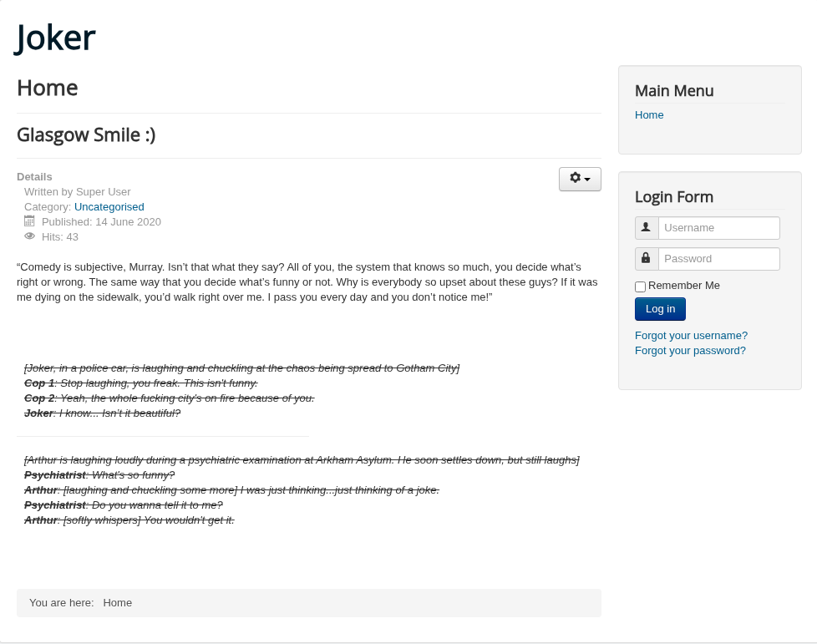Click the Joker site title
Screen dimensions: 817x644
point(55,38)
